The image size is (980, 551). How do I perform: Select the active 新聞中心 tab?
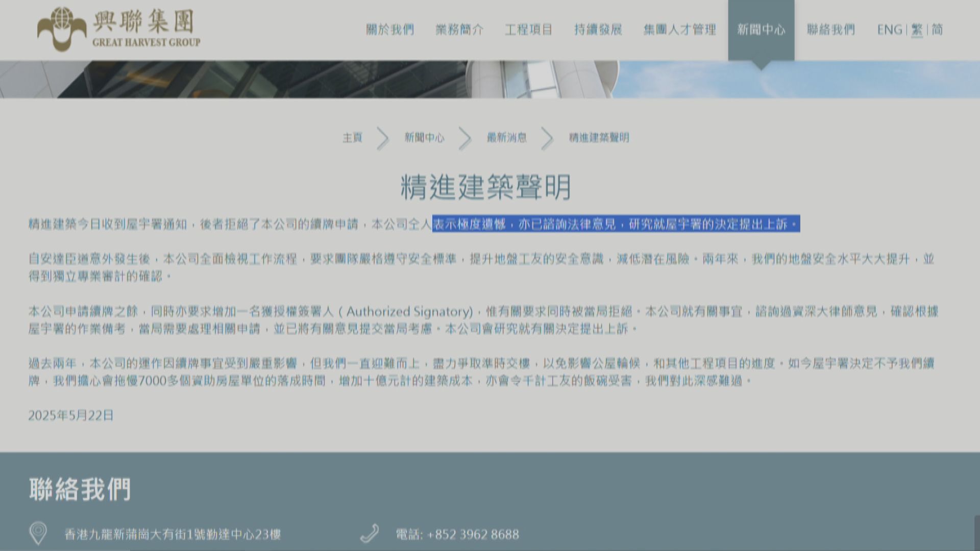coord(761,30)
